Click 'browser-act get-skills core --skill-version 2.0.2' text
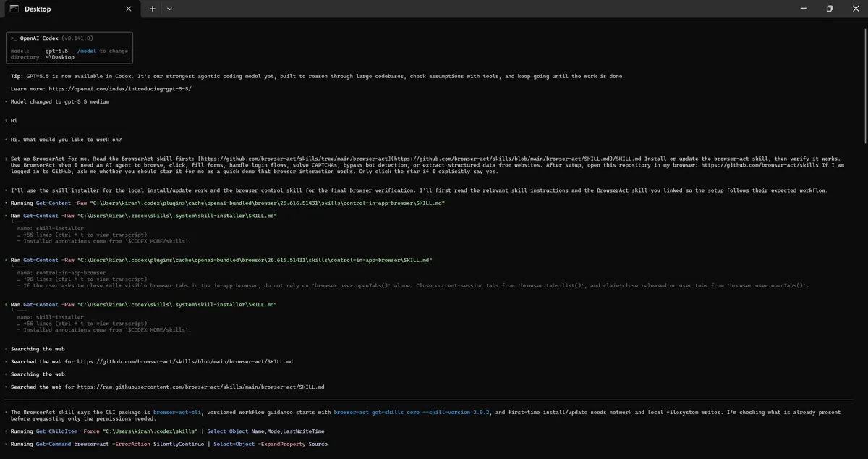The height and width of the screenshot is (459, 868). coord(412,413)
